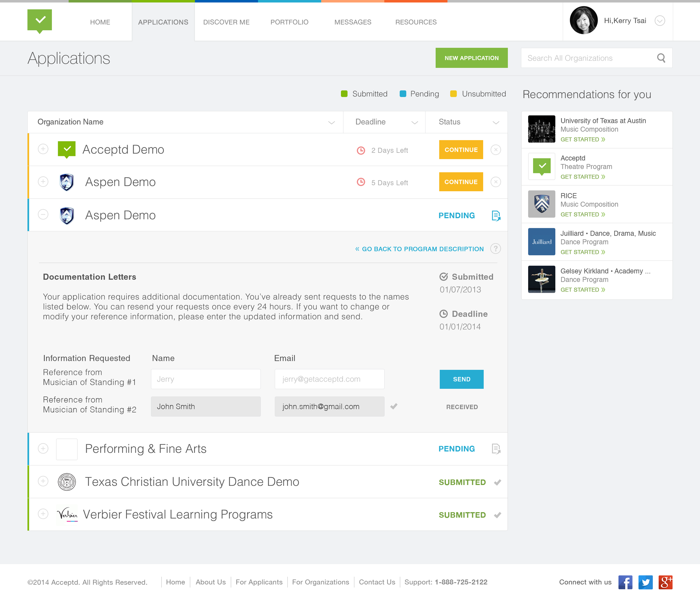
Task: Expand the Verbier Festival Learning Programs row
Action: click(x=43, y=514)
